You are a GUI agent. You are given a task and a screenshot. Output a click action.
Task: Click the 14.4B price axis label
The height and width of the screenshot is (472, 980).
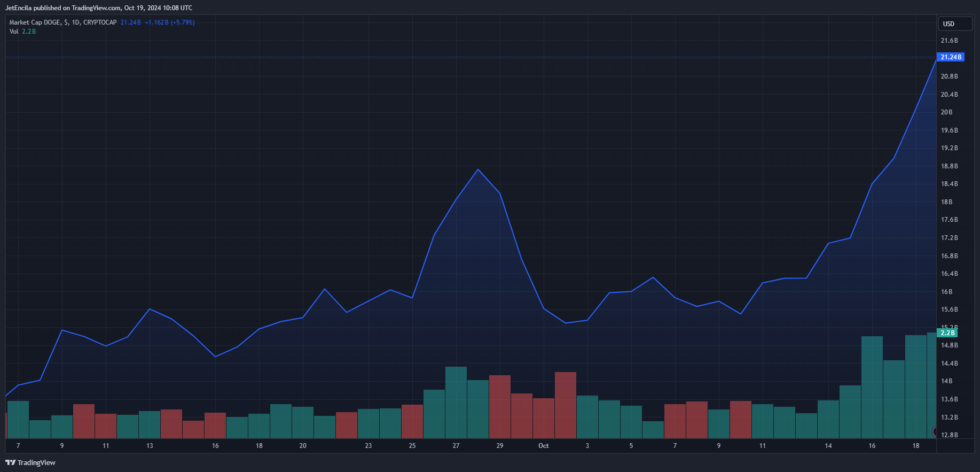tap(950, 363)
